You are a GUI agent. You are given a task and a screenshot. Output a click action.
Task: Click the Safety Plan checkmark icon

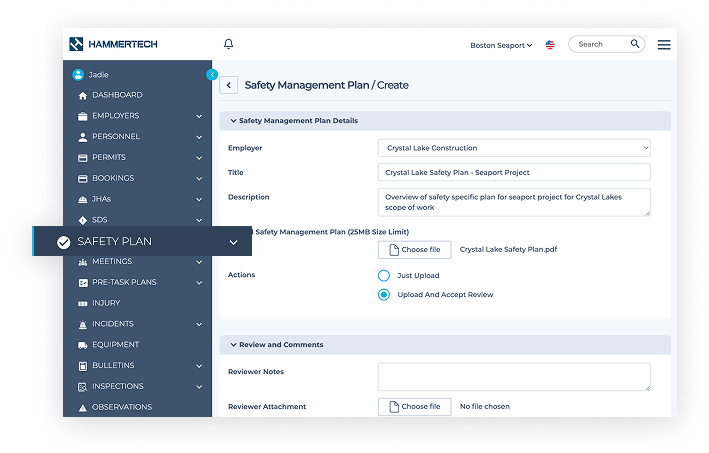coord(64,242)
